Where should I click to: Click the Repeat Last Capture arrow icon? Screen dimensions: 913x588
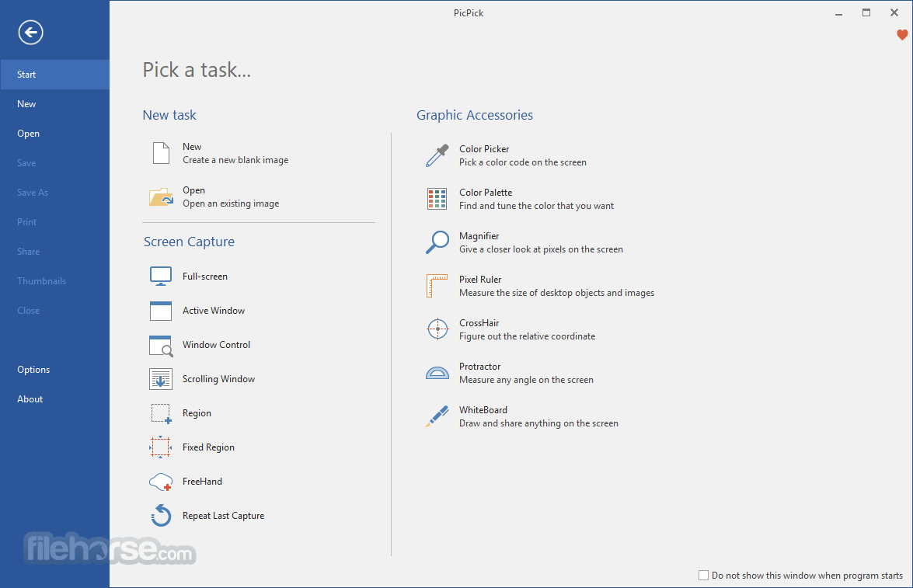[161, 515]
